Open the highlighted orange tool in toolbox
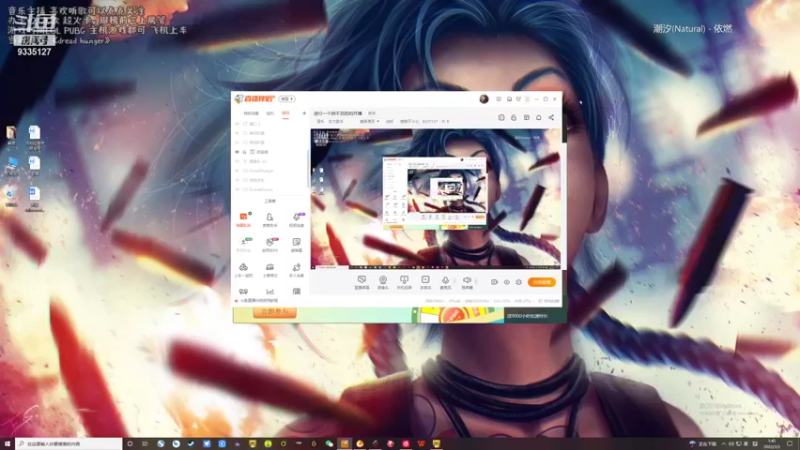The height and width of the screenshot is (450, 800). (x=243, y=219)
